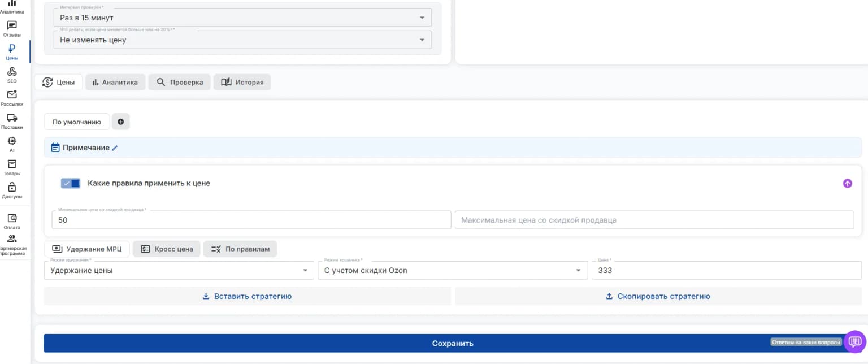Switch to the Цены tab
This screenshot has width=868, height=364.
tap(59, 82)
